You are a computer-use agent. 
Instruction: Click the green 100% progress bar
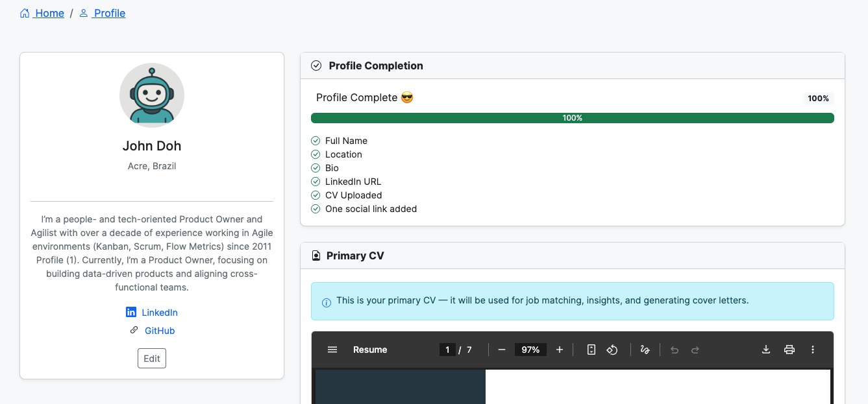[x=572, y=118]
